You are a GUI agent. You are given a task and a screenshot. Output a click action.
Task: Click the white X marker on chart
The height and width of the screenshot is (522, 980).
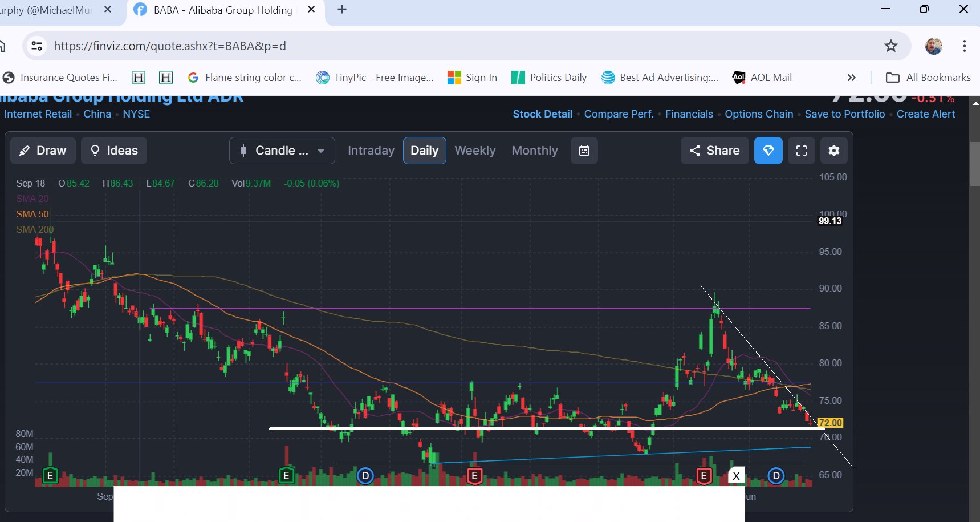[x=737, y=475]
